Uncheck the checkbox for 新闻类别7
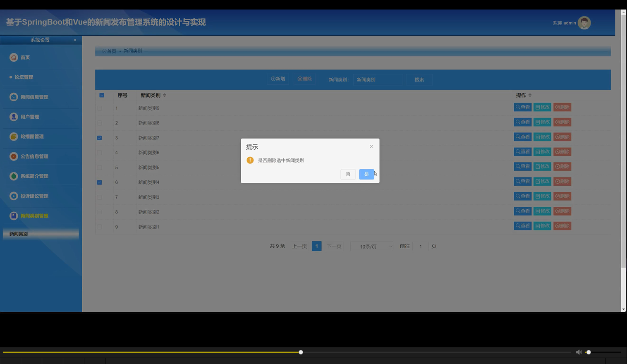This screenshot has width=627, height=364. coord(99,137)
